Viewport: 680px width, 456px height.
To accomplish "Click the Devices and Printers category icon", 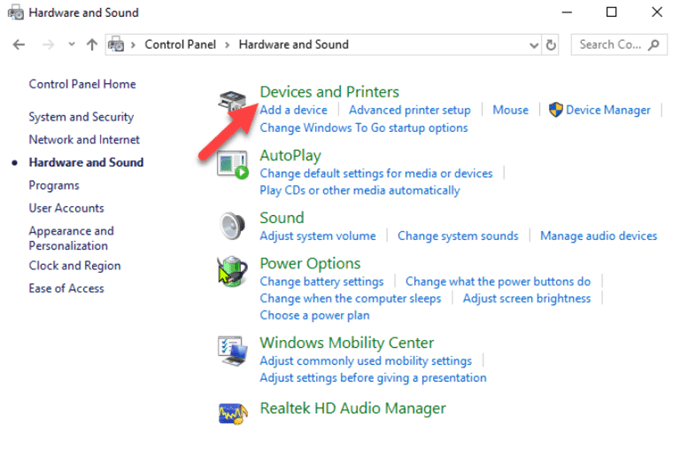I will (x=233, y=101).
